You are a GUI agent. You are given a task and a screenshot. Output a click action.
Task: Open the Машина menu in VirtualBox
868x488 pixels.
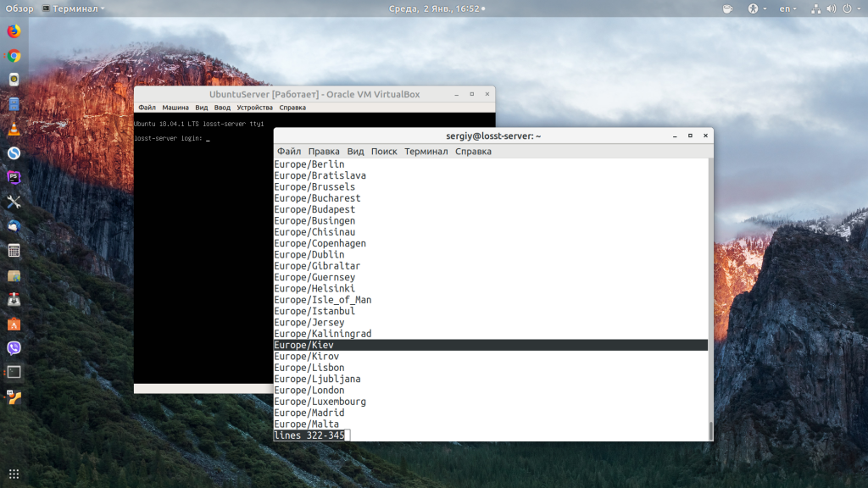pyautogui.click(x=175, y=108)
